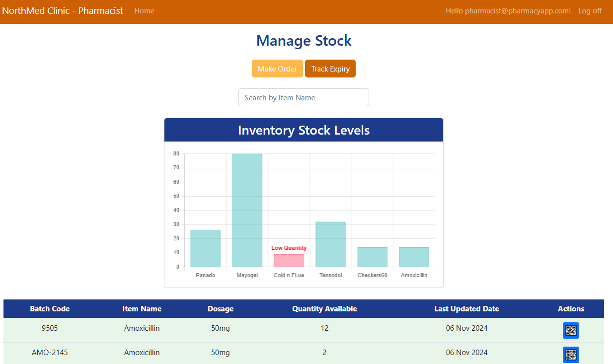Click quantity value 12 in the table

tap(324, 328)
